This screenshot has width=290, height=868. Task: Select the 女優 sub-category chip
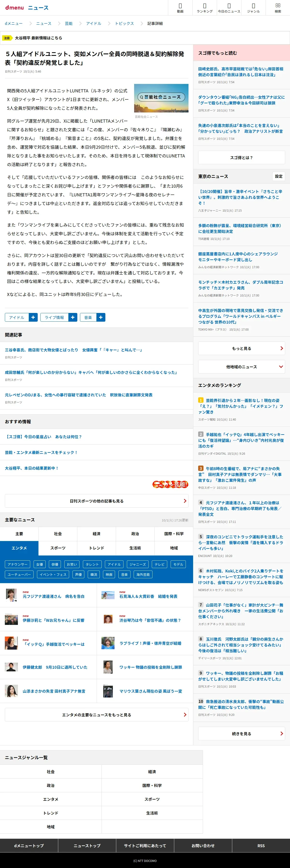tap(40, 564)
